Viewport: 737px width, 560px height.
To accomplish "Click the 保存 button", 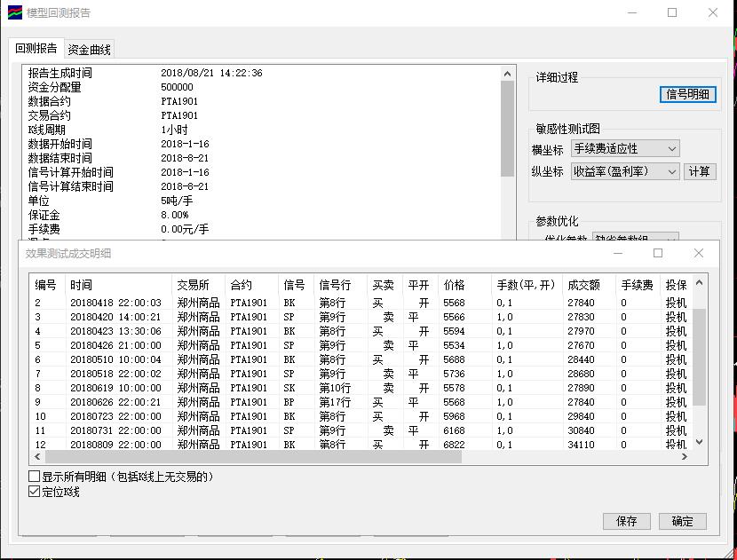I will point(627,521).
